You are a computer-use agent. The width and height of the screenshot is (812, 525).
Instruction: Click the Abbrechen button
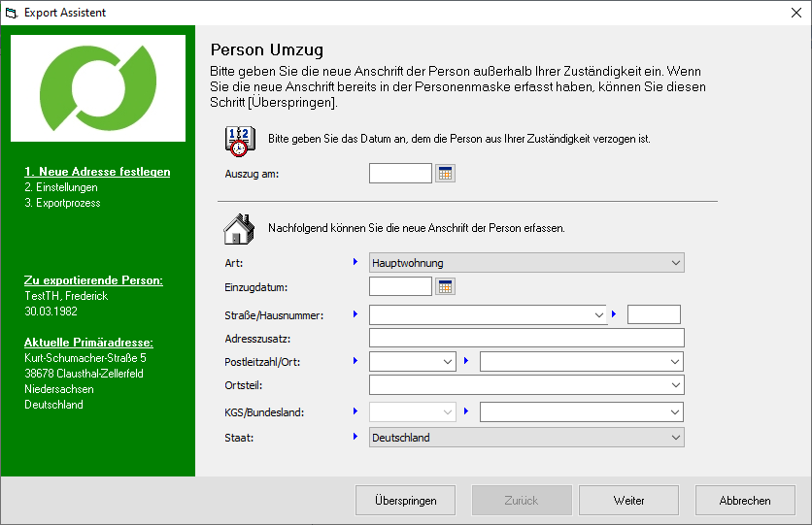(745, 501)
